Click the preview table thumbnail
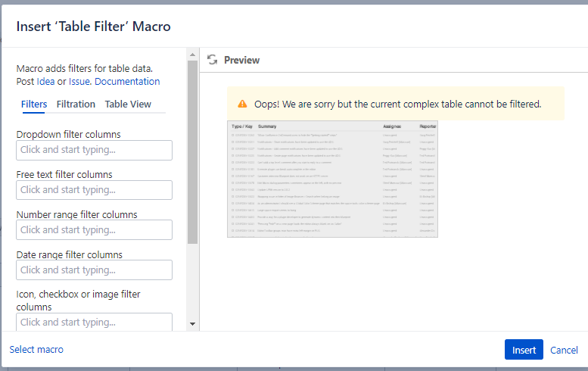 click(x=332, y=179)
